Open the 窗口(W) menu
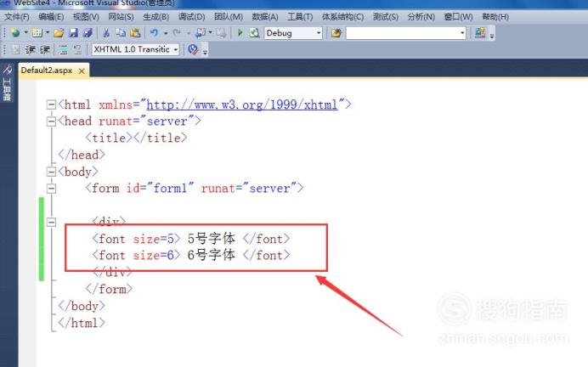588x367 pixels. pos(458,17)
